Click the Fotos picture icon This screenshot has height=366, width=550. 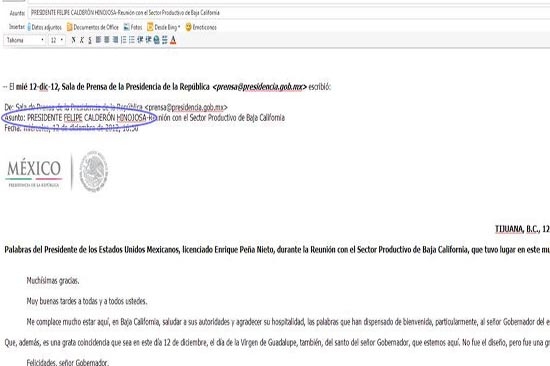click(x=126, y=27)
